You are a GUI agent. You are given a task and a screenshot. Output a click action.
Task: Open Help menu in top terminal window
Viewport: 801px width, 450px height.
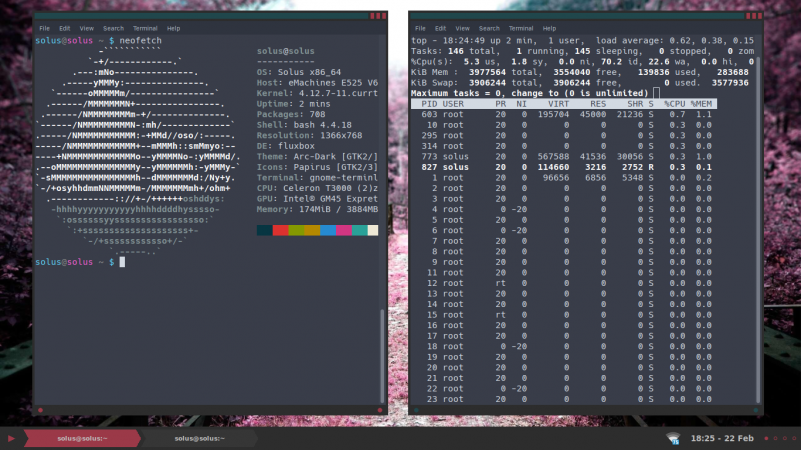549,29
